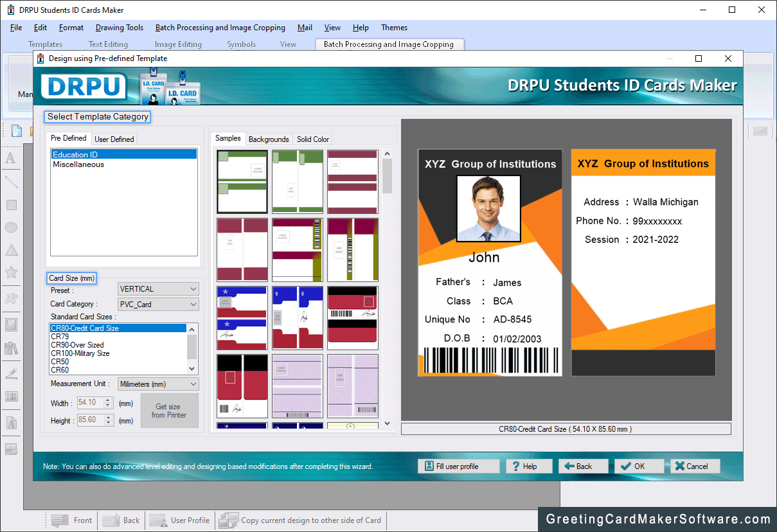Open the Format menu

point(71,28)
